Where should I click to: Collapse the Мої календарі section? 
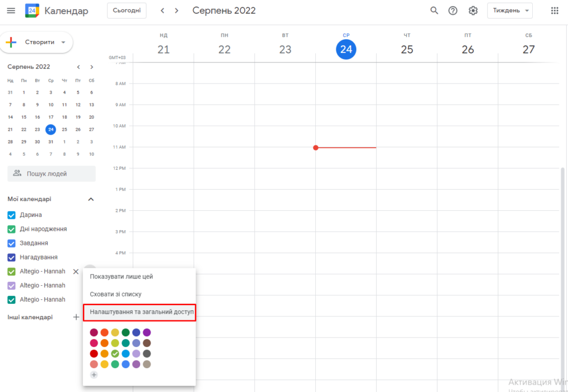(91, 199)
